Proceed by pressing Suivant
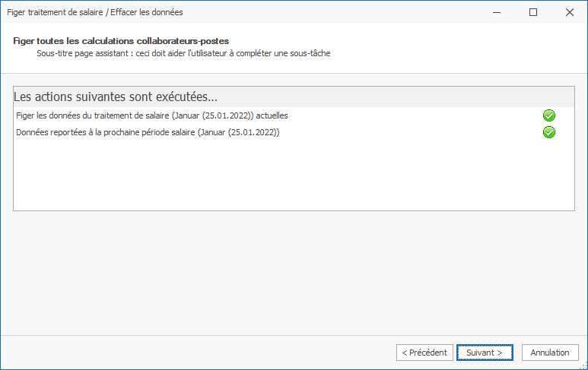 coord(485,353)
